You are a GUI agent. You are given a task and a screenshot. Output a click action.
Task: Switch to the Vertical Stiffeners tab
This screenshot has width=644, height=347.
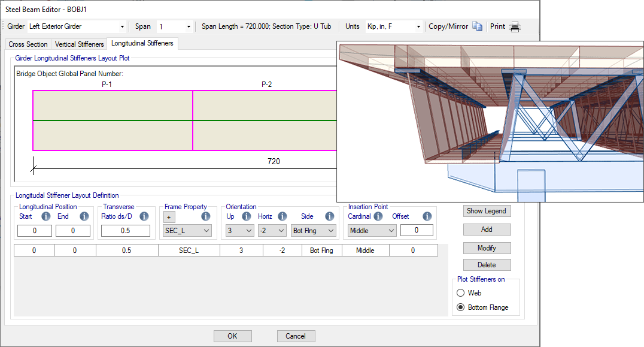pos(79,44)
